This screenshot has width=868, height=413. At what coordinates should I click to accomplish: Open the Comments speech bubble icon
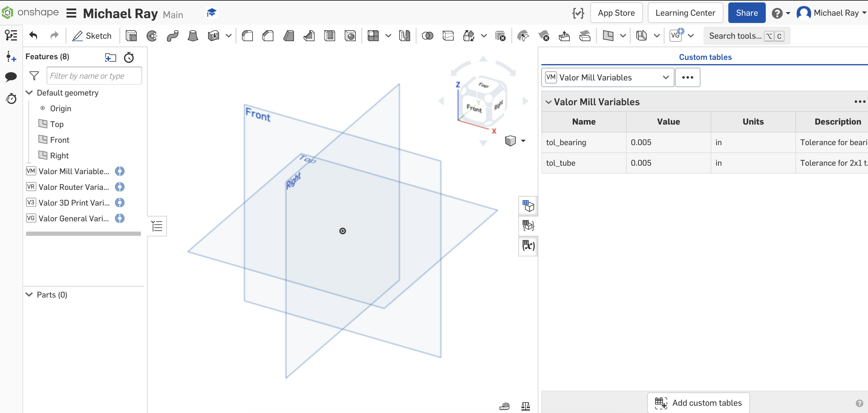tap(11, 77)
